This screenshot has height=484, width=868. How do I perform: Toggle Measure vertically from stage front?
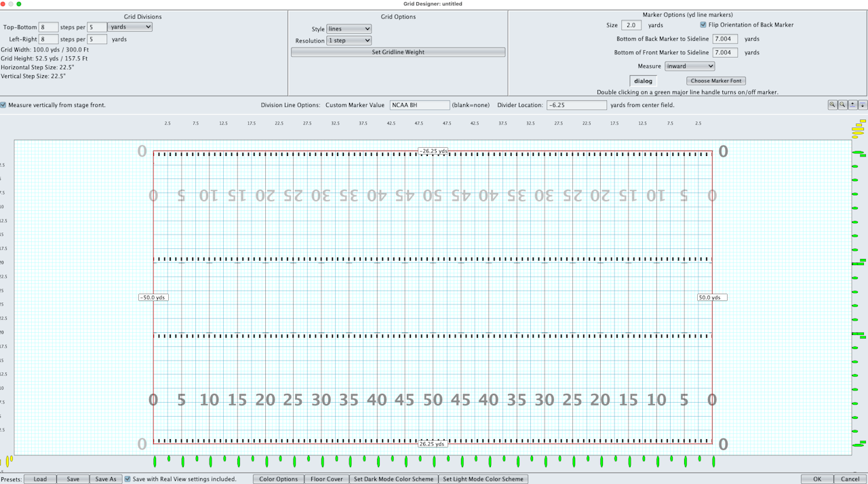pos(3,105)
